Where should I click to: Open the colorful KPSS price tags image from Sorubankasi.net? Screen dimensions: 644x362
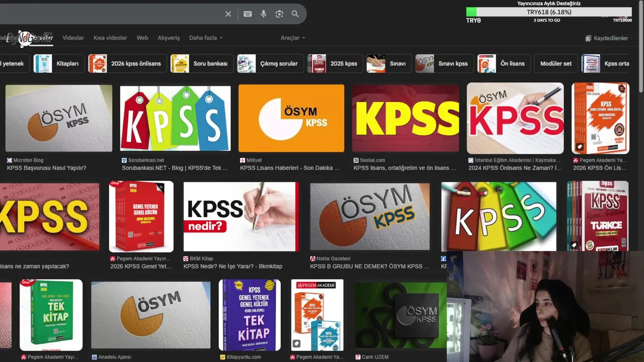click(x=175, y=118)
